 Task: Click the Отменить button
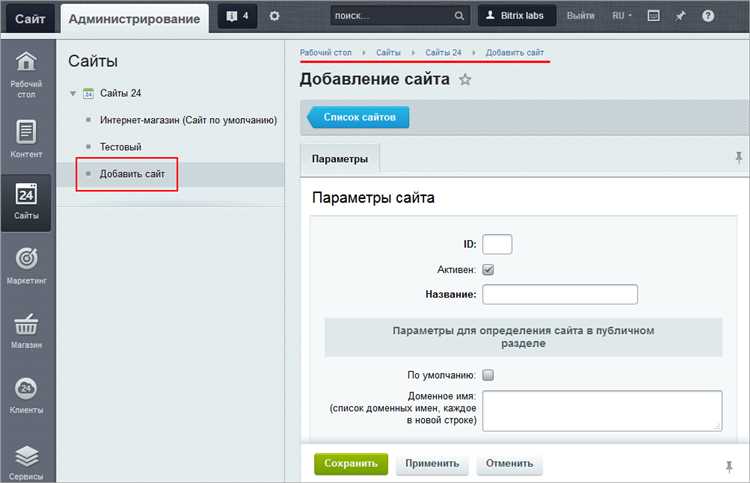pyautogui.click(x=509, y=463)
